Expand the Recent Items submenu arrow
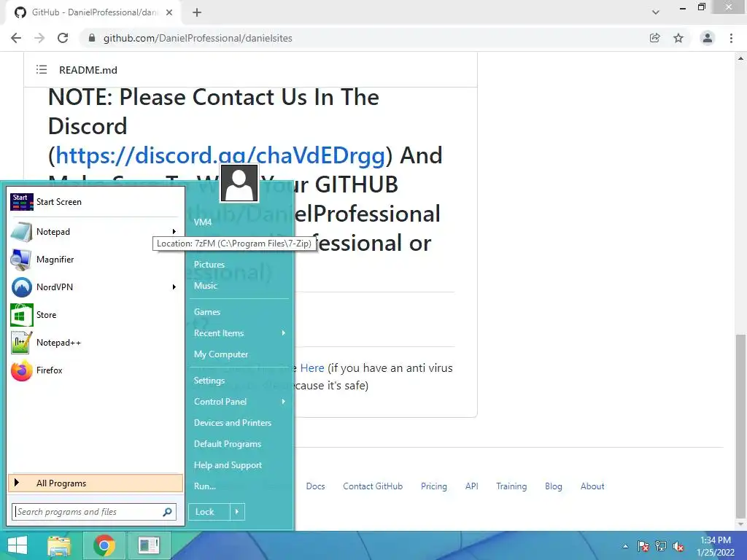747x560 pixels. (284, 332)
